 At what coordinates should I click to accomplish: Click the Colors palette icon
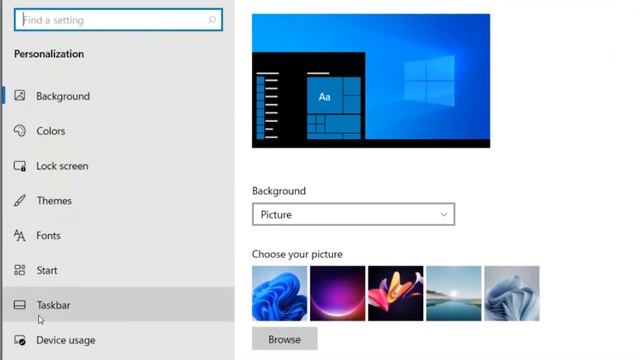coord(20,131)
